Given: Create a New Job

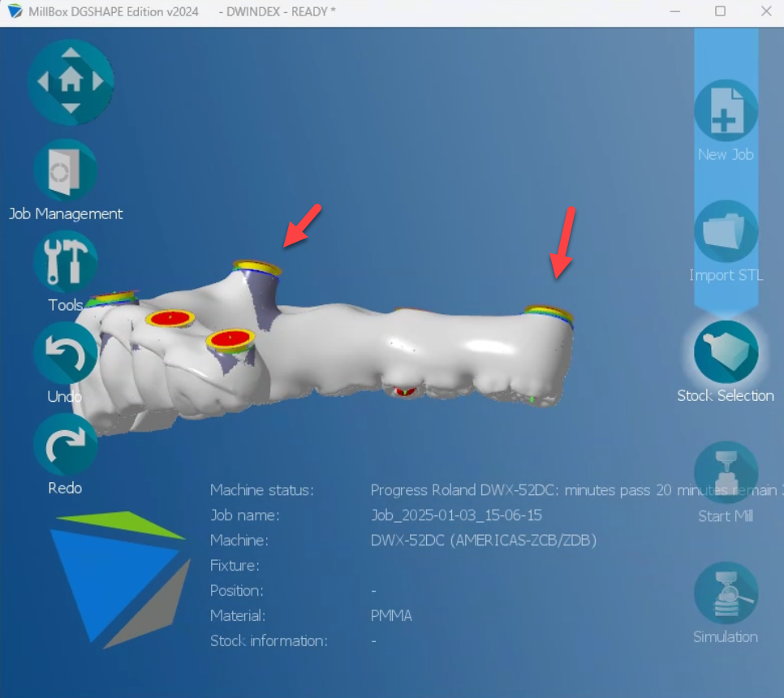Looking at the screenshot, I should click(726, 110).
